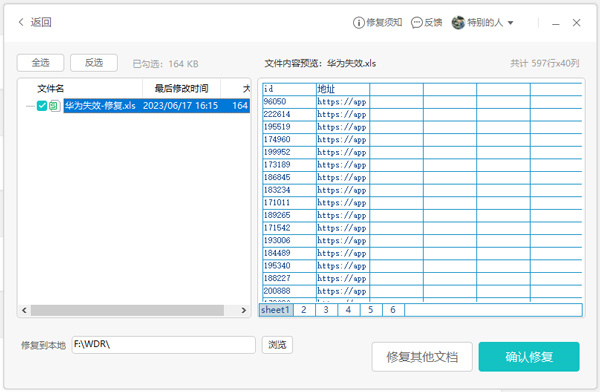Screen dimensions: 600x392
Task: Switch to sheet tab 3
Action: tap(326, 310)
